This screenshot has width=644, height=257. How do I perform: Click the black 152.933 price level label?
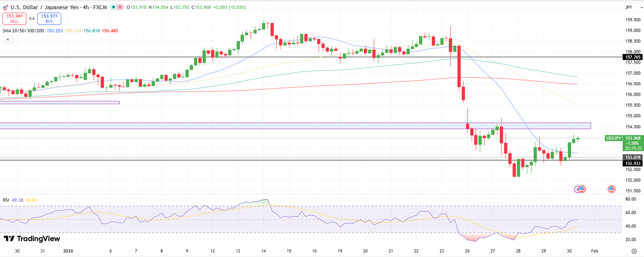(x=633, y=163)
